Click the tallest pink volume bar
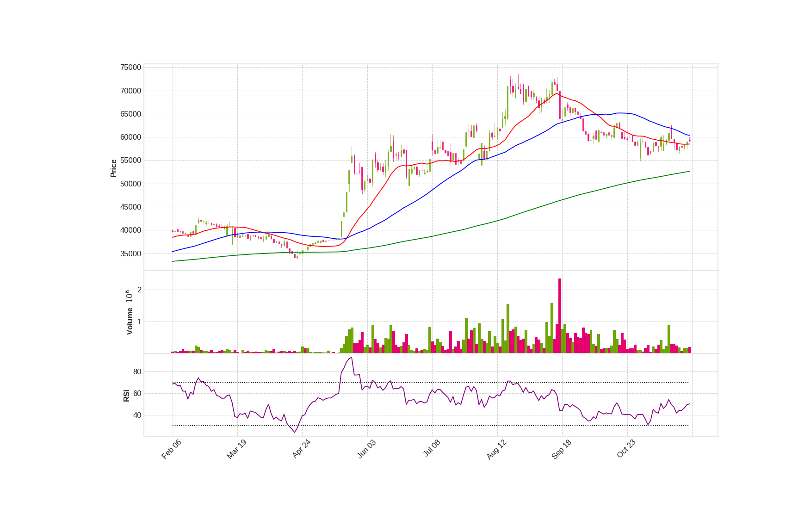This screenshot has width=798, height=532. tap(560, 316)
